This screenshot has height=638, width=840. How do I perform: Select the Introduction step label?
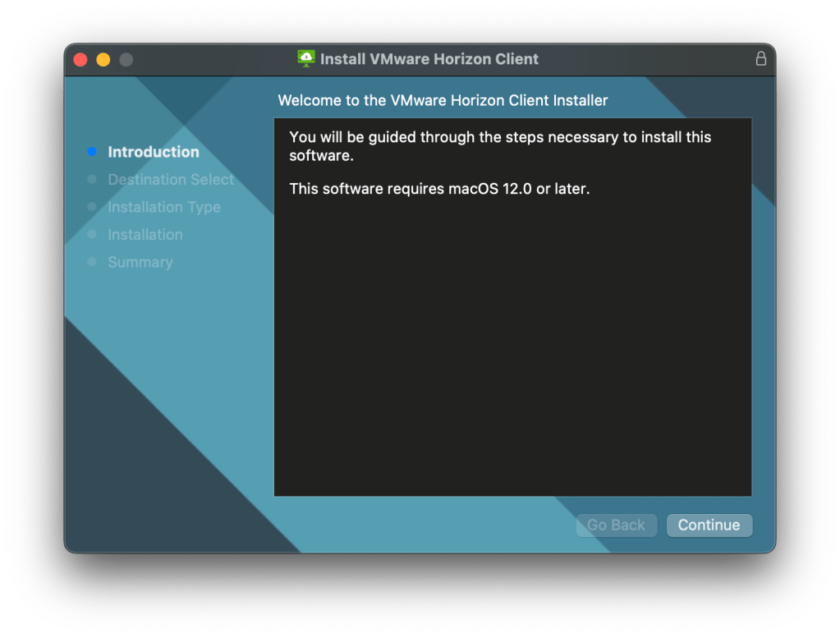[154, 152]
